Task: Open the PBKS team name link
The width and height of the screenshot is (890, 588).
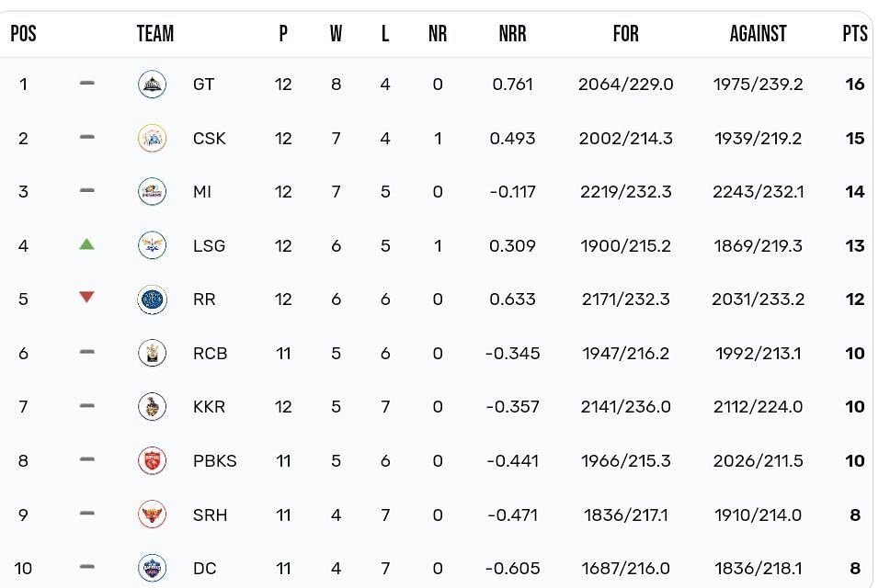Action: (x=214, y=460)
